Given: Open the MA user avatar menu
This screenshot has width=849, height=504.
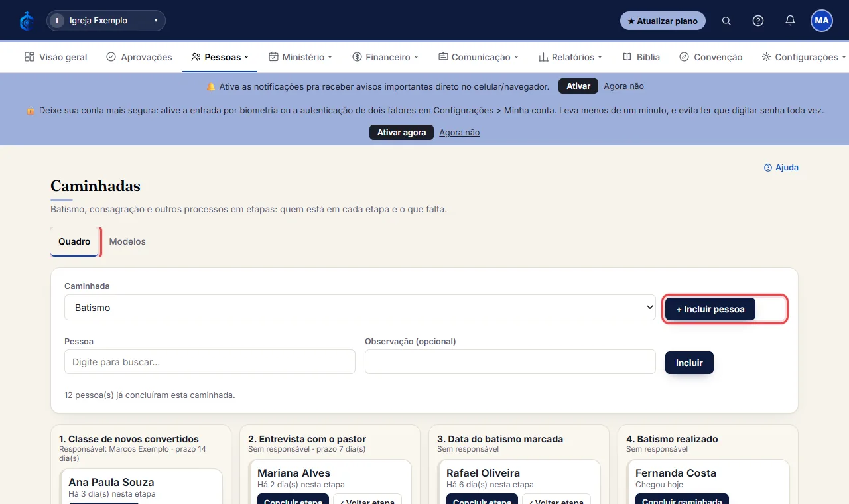Looking at the screenshot, I should click(x=822, y=21).
